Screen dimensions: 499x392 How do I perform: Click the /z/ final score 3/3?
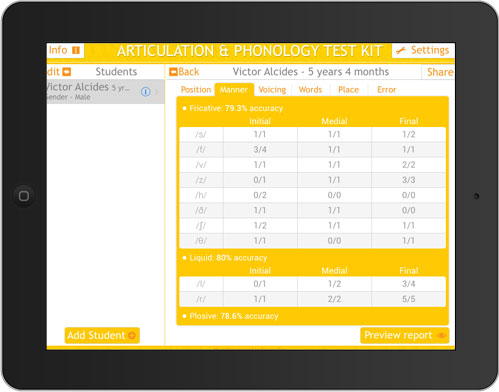tap(409, 180)
